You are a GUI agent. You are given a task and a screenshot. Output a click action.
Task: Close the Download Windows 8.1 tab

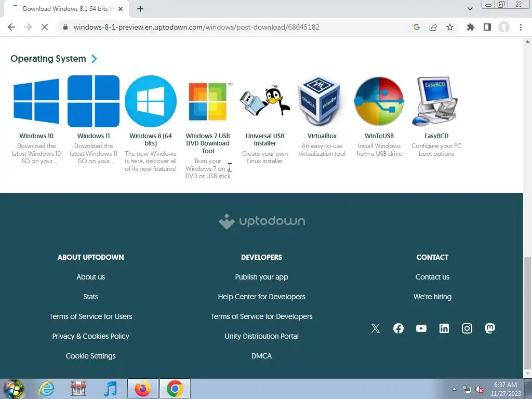121,9
